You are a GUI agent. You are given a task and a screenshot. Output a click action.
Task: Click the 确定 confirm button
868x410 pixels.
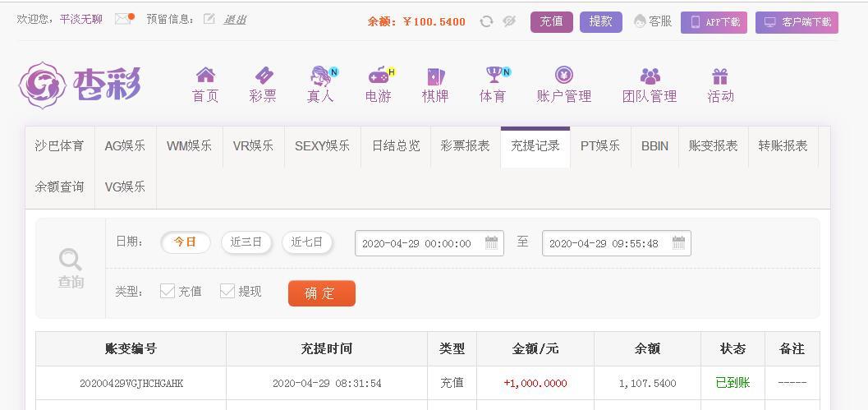pos(322,293)
